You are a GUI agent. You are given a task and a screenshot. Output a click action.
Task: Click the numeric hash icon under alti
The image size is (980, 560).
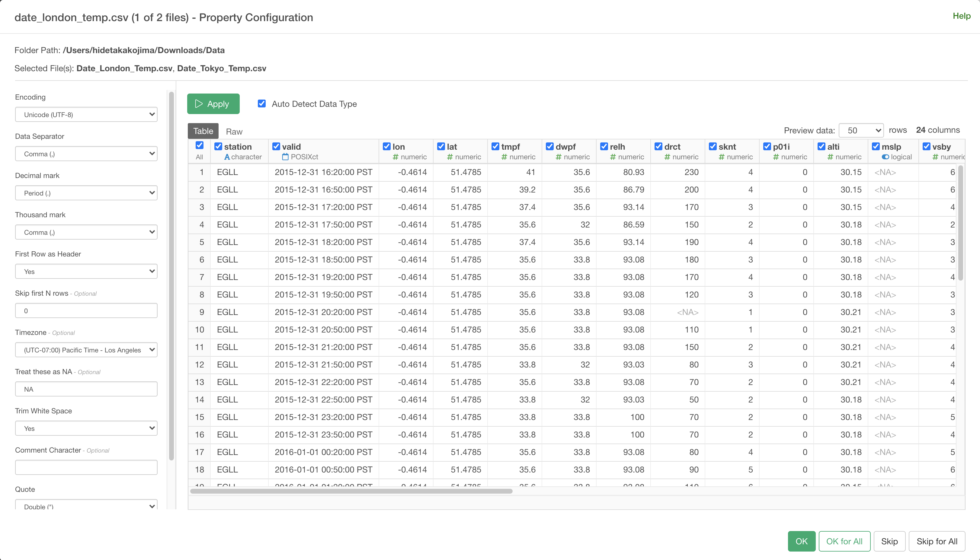click(830, 157)
